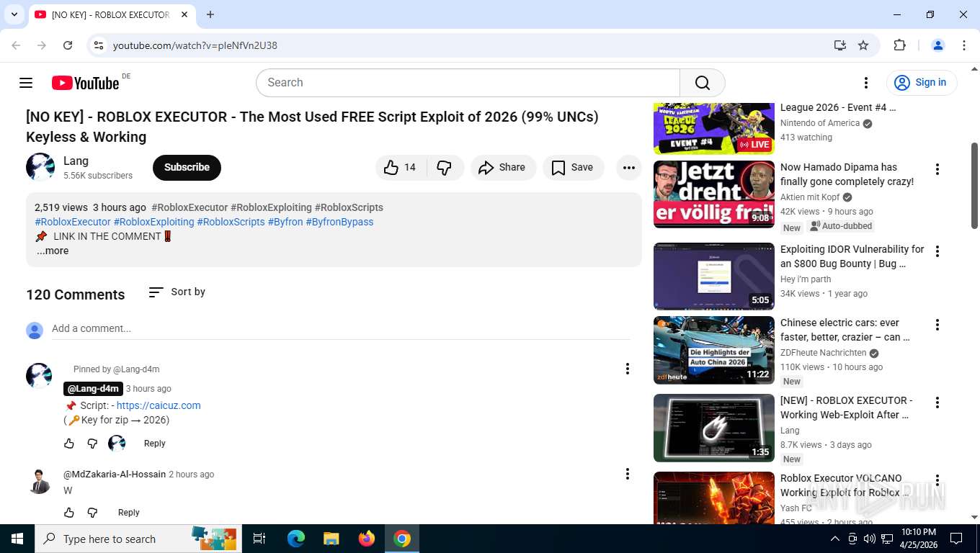The height and width of the screenshot is (553, 980).
Task: Like the comment by @MdZakaria-Al-Hossain
Action: point(69,513)
